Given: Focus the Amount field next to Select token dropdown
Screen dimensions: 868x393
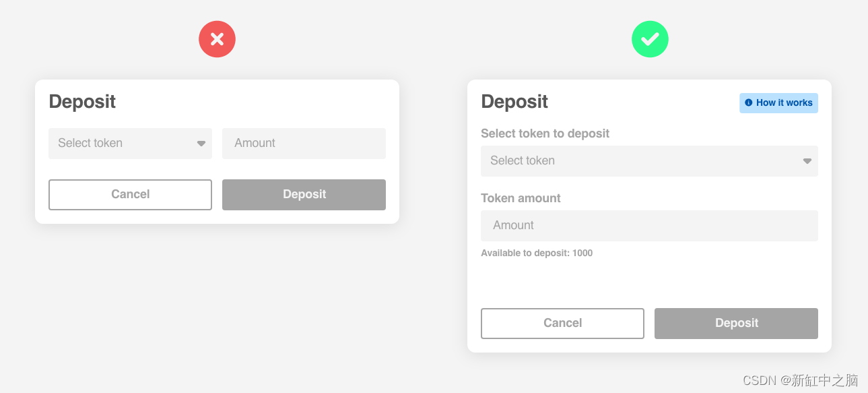Looking at the screenshot, I should pyautogui.click(x=304, y=144).
